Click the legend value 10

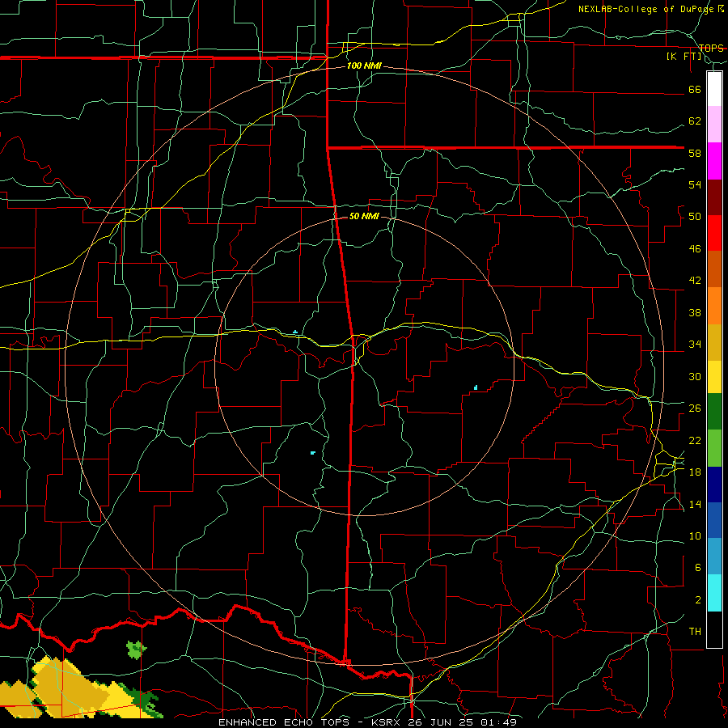(x=695, y=535)
